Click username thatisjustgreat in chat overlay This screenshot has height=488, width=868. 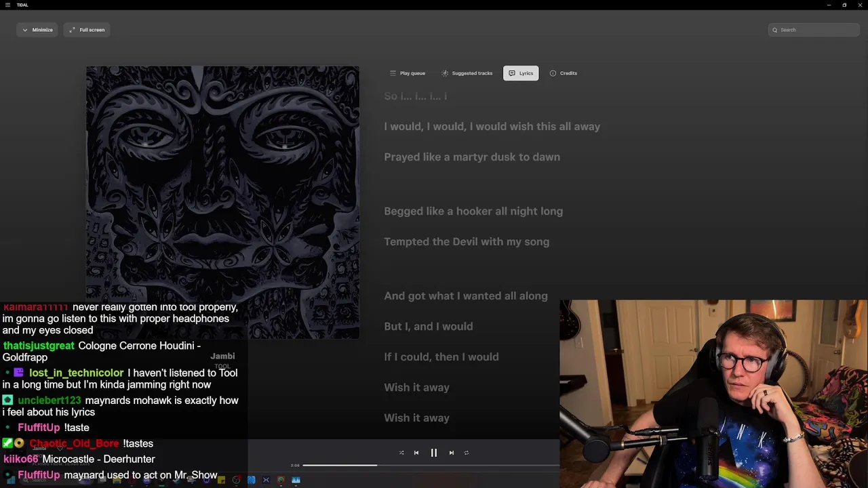[39, 346]
